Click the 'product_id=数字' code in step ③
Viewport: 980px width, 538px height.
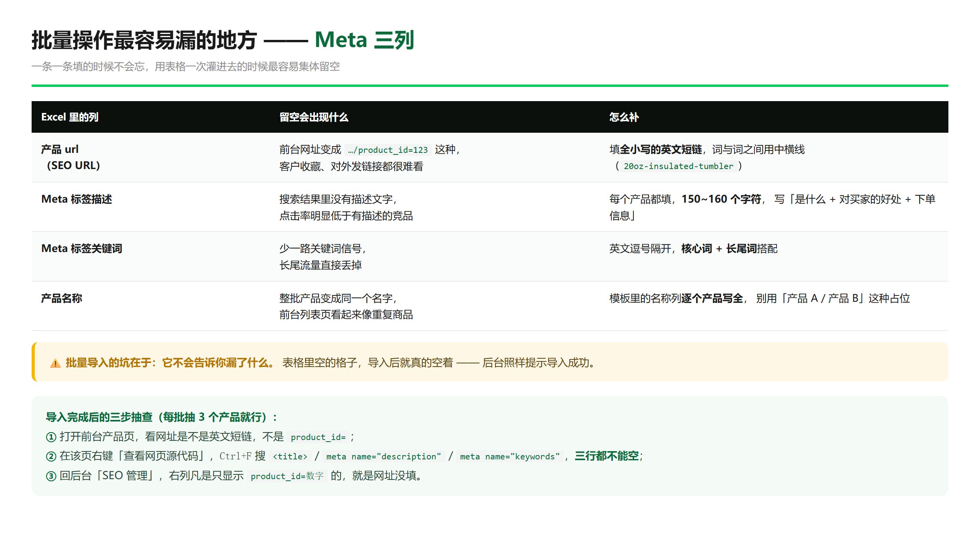coord(287,476)
